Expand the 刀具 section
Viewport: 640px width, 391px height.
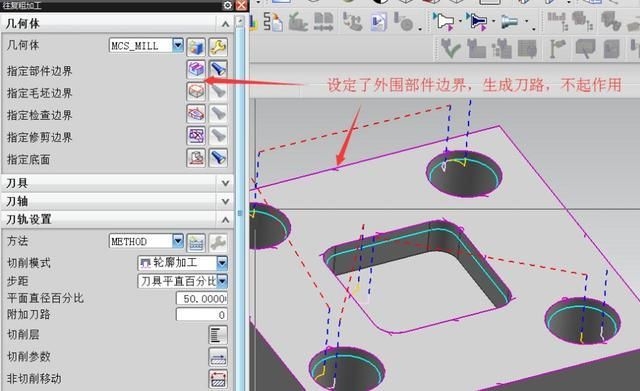[x=225, y=183]
